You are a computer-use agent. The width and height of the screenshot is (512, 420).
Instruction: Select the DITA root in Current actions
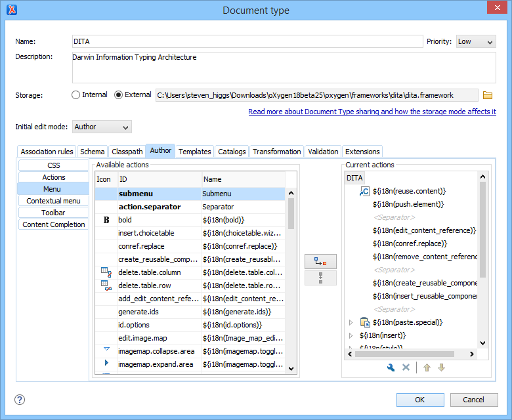click(354, 178)
